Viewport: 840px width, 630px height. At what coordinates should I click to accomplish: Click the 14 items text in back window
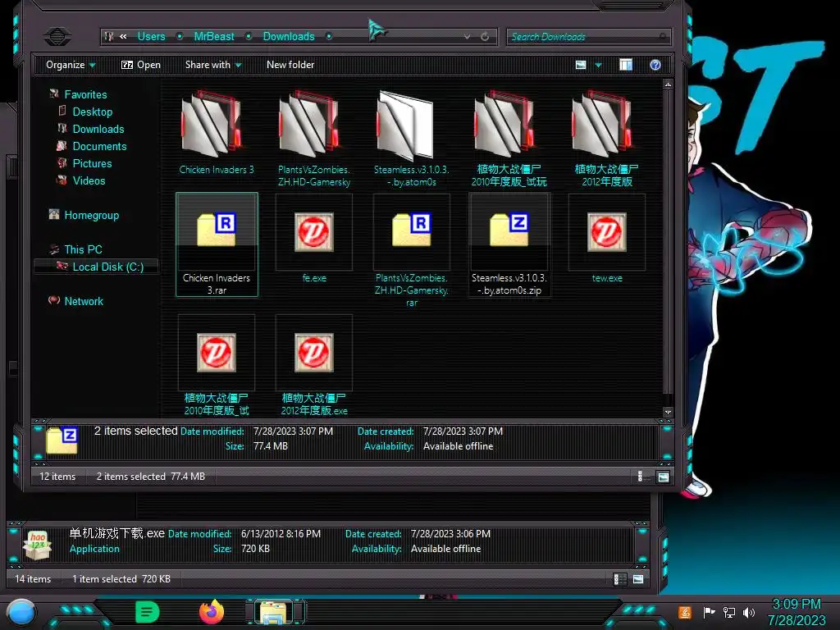click(33, 579)
